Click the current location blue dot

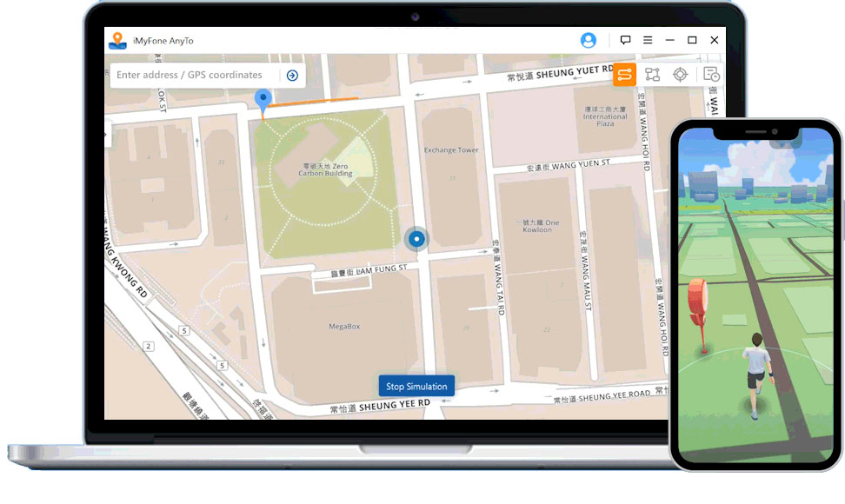tap(416, 239)
